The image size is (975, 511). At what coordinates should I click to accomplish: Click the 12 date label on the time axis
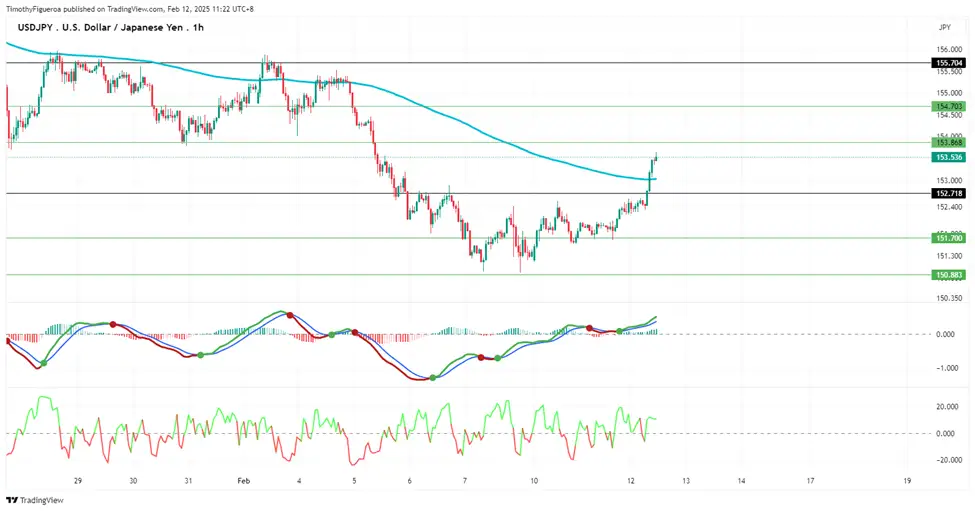pos(631,481)
